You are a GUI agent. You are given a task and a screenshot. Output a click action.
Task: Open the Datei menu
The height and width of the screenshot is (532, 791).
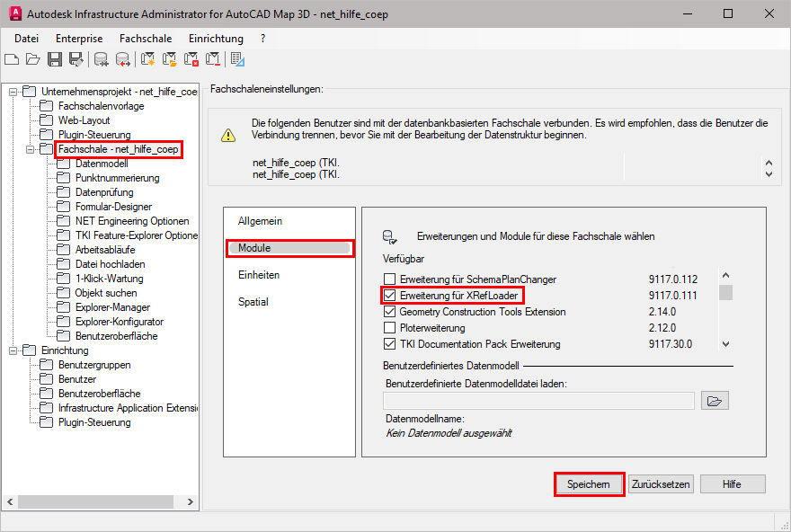click(26, 39)
